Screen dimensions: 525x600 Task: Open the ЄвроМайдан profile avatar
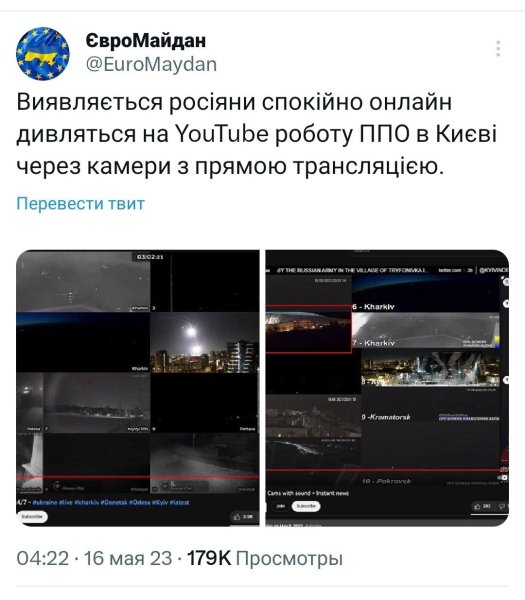click(42, 54)
